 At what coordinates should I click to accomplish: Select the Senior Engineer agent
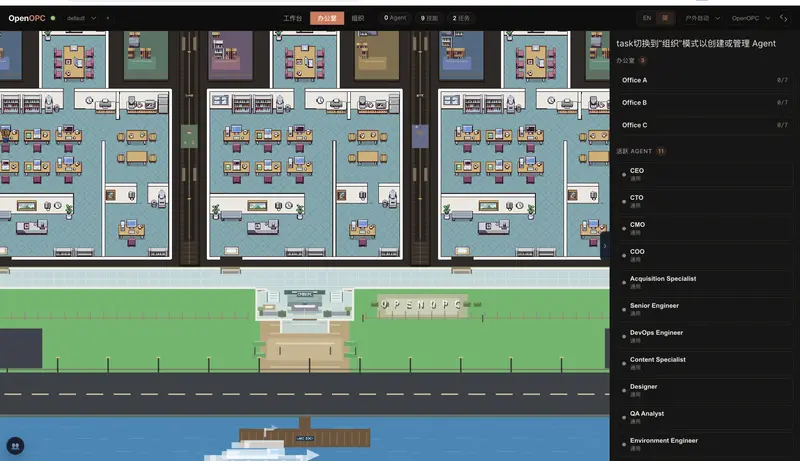coord(704,309)
